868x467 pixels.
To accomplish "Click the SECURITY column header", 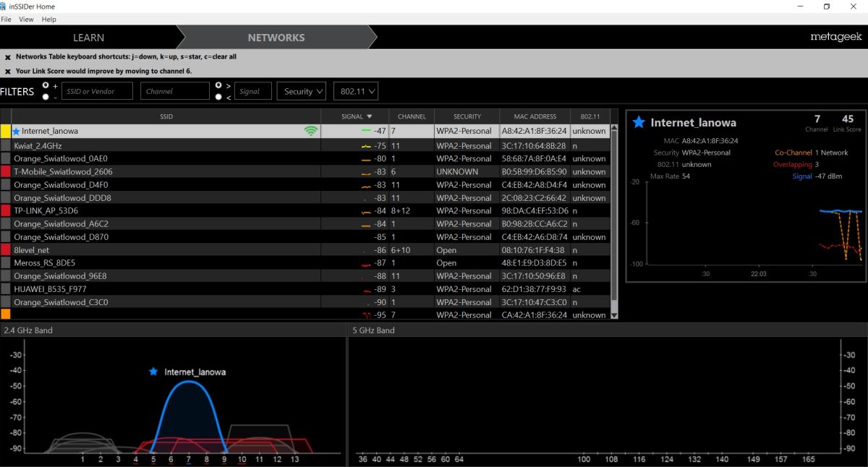I will (x=467, y=116).
